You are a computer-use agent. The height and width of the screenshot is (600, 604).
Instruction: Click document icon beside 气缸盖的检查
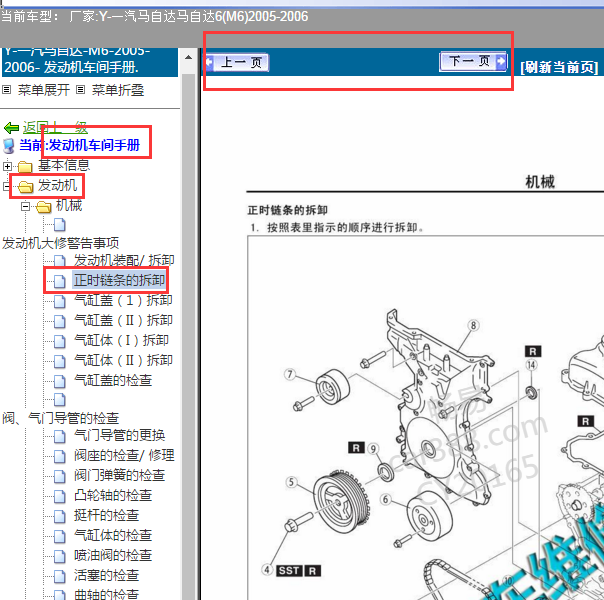pyautogui.click(x=60, y=381)
